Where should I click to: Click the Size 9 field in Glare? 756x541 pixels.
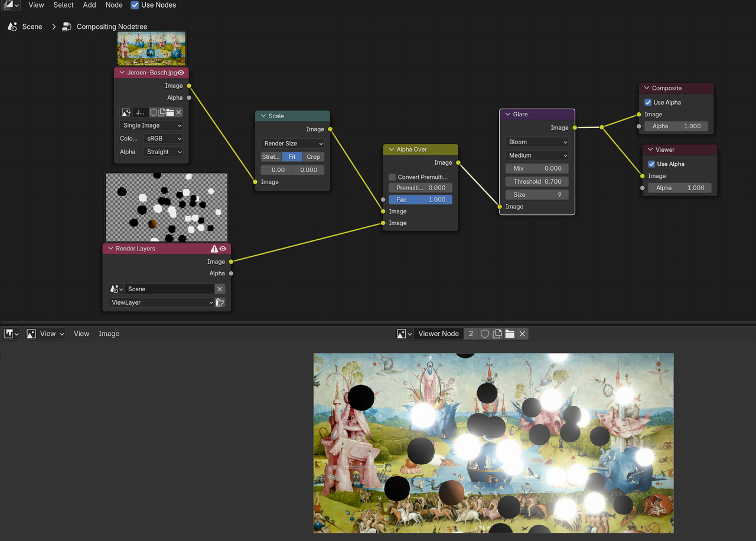coord(537,194)
